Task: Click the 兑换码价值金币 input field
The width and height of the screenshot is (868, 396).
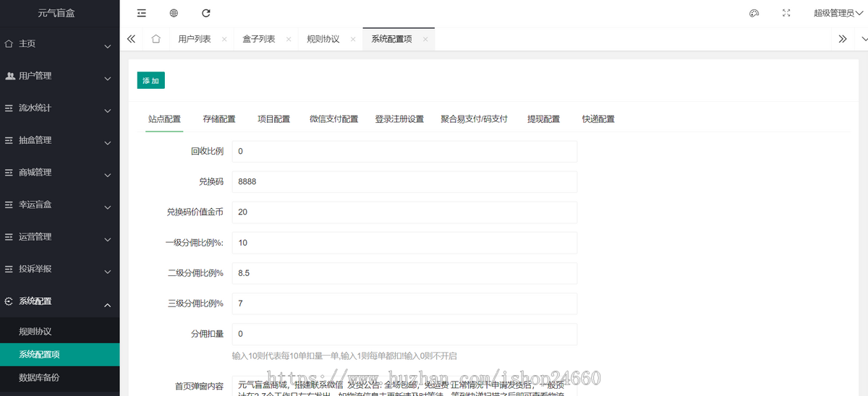Action: click(x=404, y=212)
